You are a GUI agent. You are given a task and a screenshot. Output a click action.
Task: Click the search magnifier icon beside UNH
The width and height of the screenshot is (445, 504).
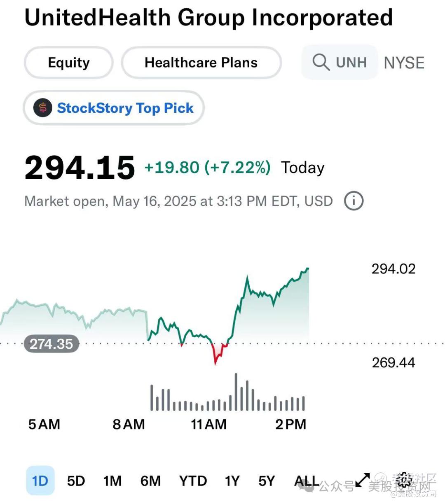click(x=321, y=63)
